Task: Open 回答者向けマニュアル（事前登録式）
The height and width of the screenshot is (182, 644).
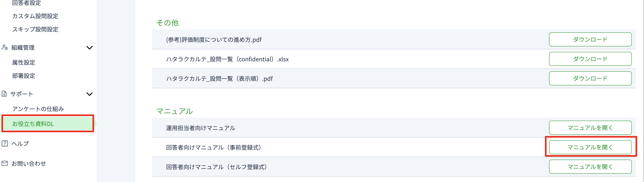Action: (x=590, y=147)
